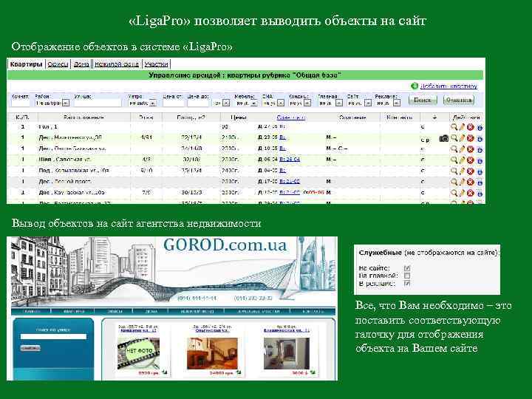Delete the listing with area 24/14/8
This screenshot has width=532, height=399.
click(x=470, y=149)
